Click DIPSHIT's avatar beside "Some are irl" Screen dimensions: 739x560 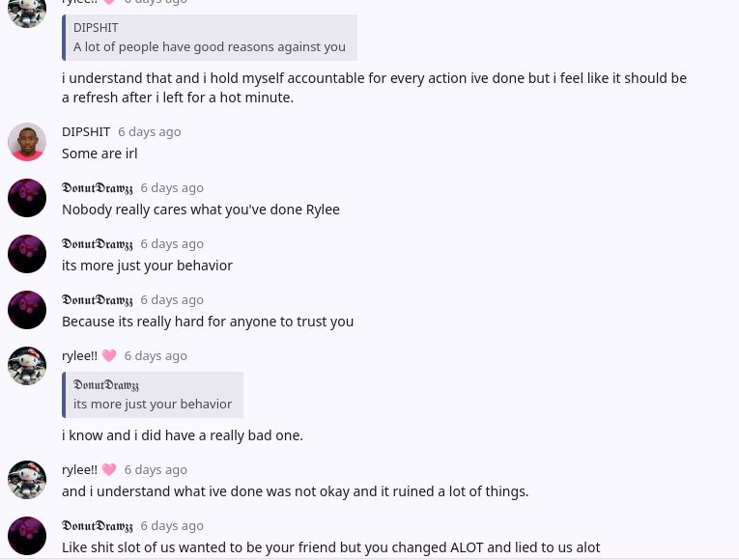pyautogui.click(x=27, y=142)
